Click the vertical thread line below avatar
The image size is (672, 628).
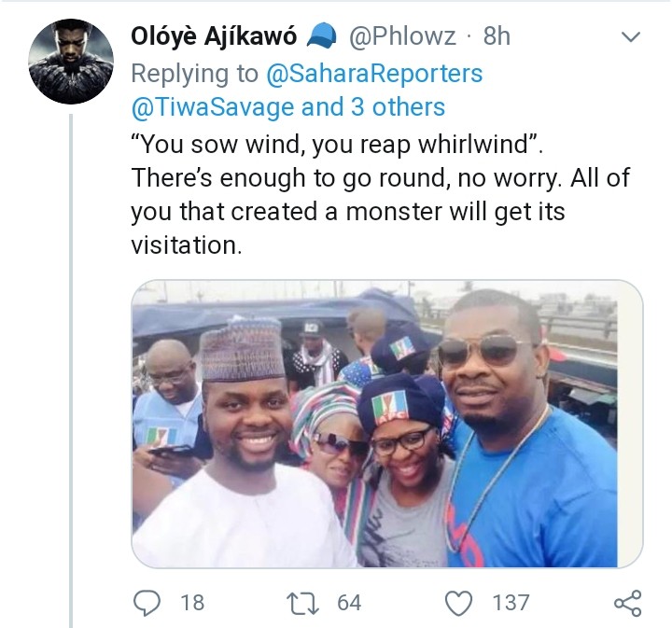coord(72,373)
